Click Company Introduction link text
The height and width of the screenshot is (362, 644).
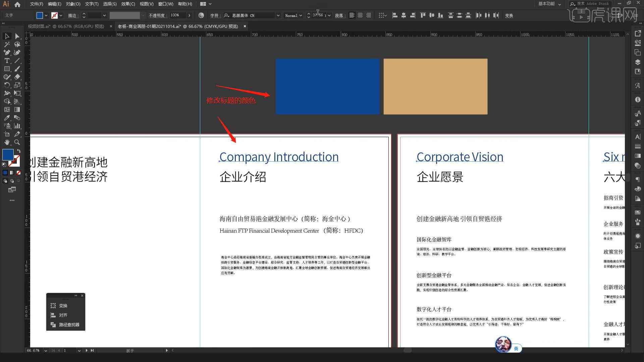[279, 157]
